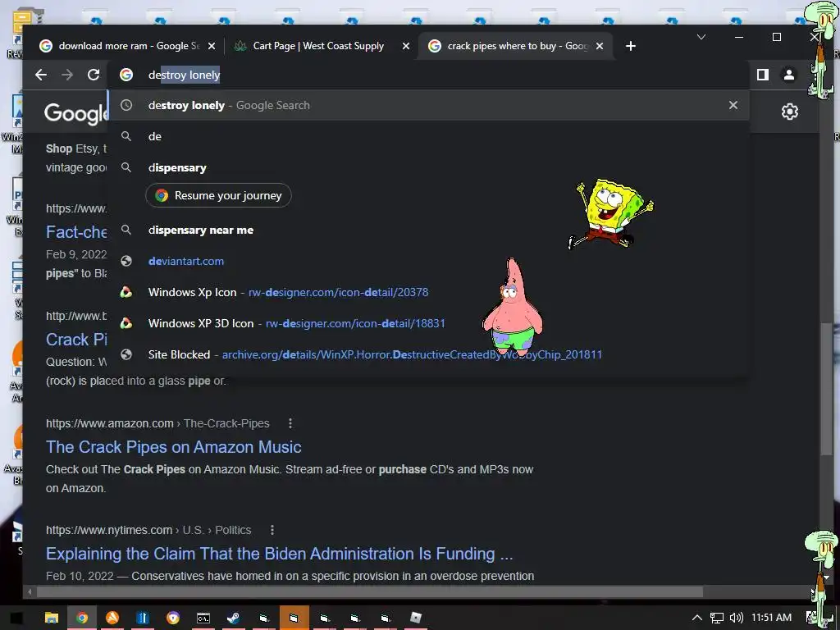Open more options for the nytimes.com result
The width and height of the screenshot is (840, 630).
272,530
